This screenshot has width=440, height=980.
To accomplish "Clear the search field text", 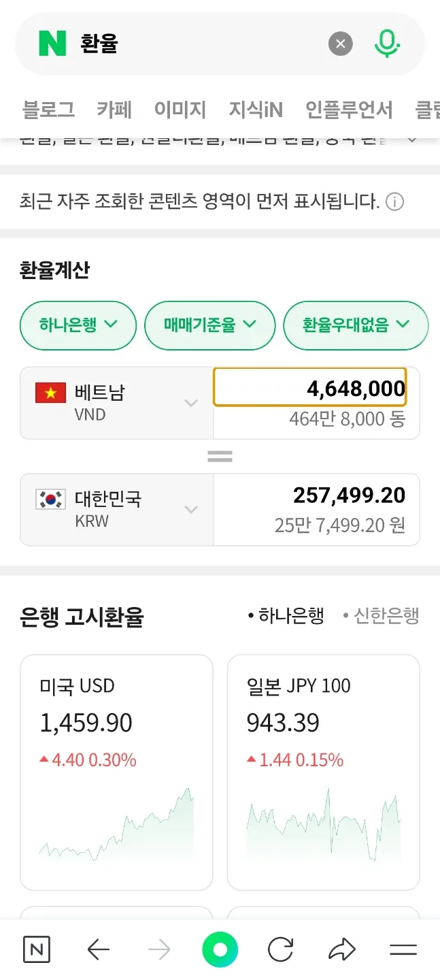I will [x=341, y=45].
